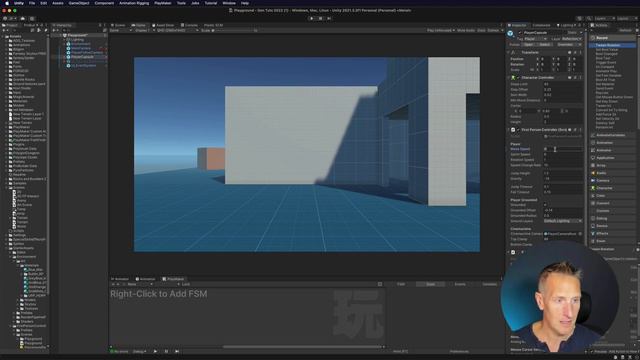This screenshot has width=640, height=360.
Task: Adjust the game view Scale slider
Action: pyautogui.click(x=235, y=30)
